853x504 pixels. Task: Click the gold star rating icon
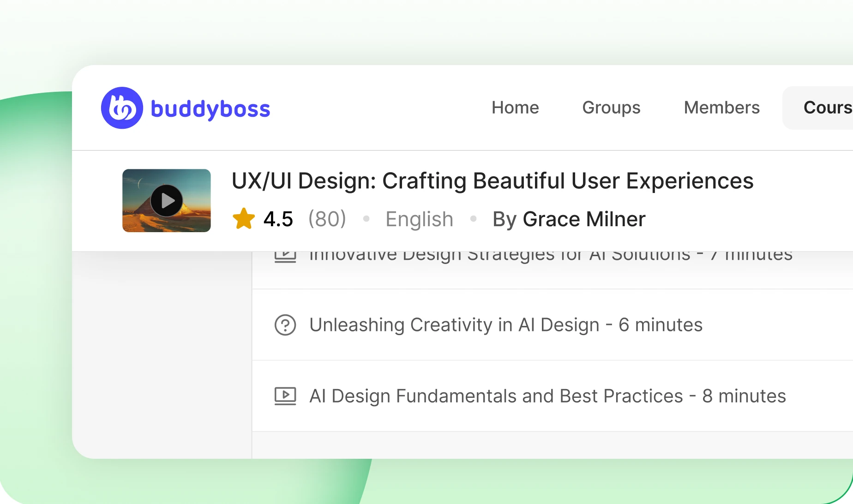click(244, 219)
